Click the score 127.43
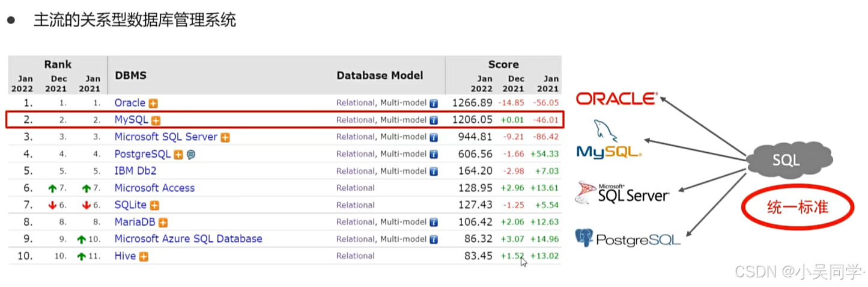 coord(476,205)
